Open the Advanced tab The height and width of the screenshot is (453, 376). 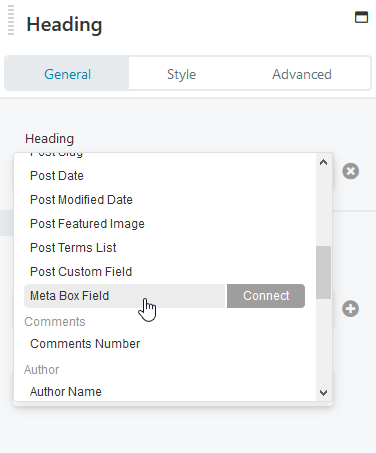[x=302, y=74]
